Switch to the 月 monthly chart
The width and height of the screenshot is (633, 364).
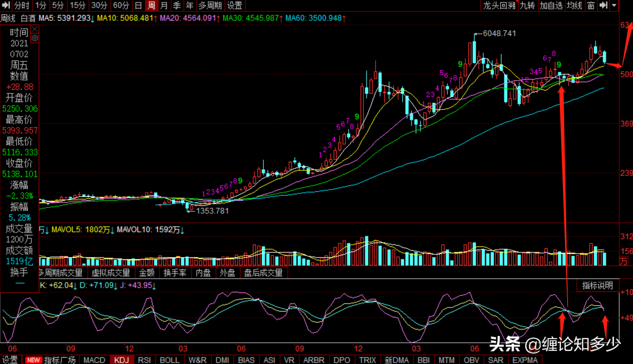click(164, 5)
